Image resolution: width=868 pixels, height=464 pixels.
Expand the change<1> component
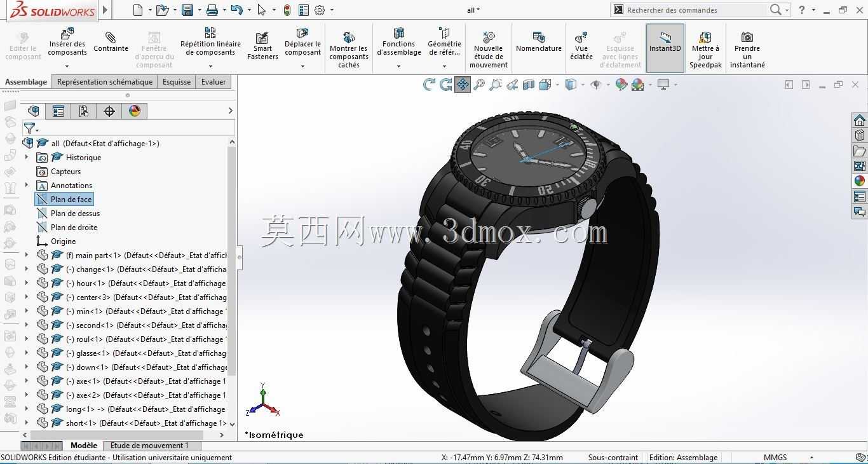point(27,270)
